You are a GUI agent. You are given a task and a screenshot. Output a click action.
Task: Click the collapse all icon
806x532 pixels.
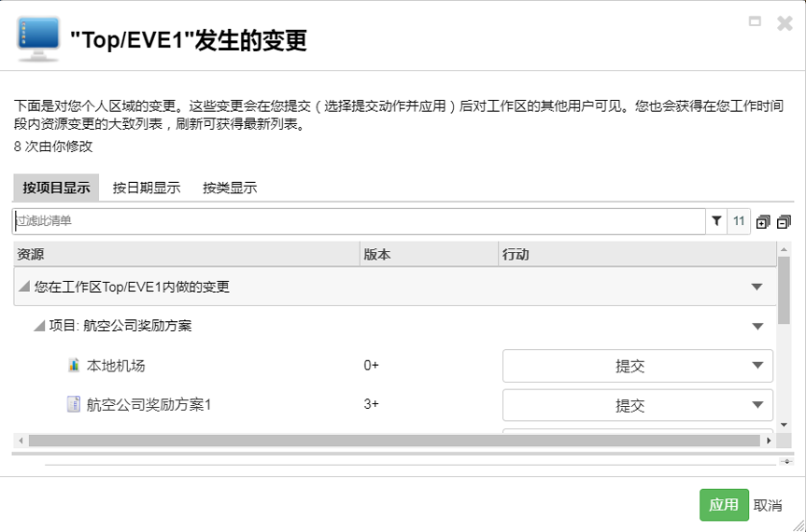784,222
